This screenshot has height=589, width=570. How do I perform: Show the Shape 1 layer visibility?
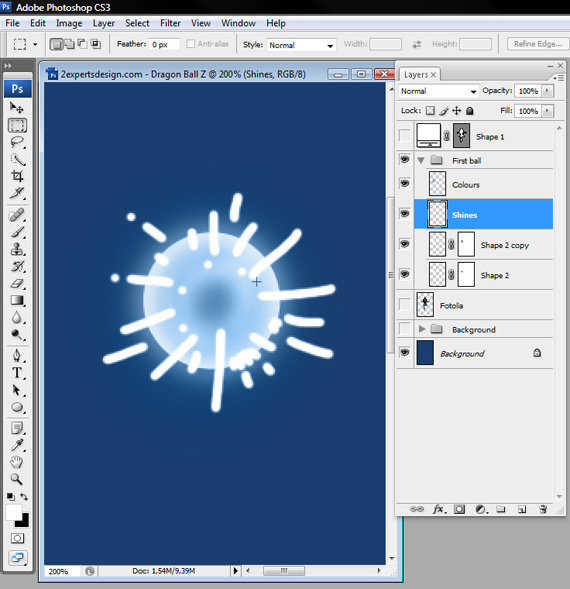pyautogui.click(x=404, y=136)
